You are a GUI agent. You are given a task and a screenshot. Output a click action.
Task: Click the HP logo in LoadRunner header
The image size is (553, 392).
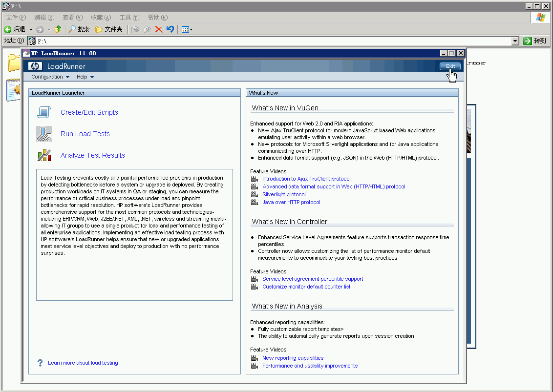(x=35, y=66)
